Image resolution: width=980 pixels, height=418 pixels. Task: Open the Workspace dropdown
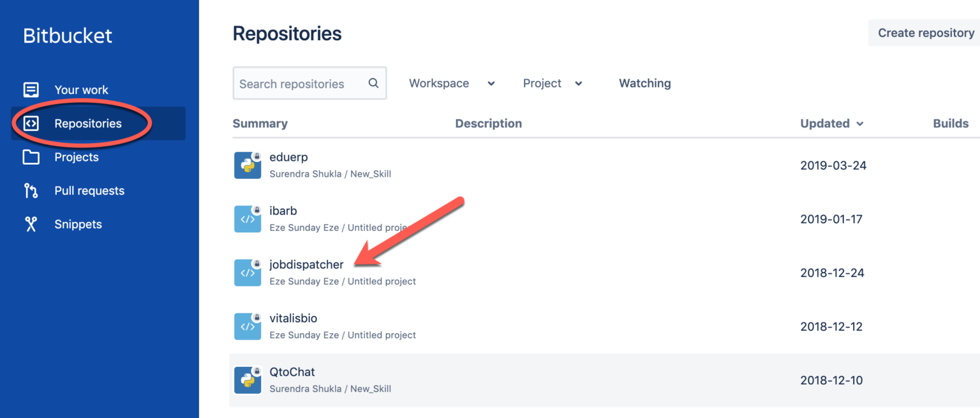pyautogui.click(x=451, y=83)
